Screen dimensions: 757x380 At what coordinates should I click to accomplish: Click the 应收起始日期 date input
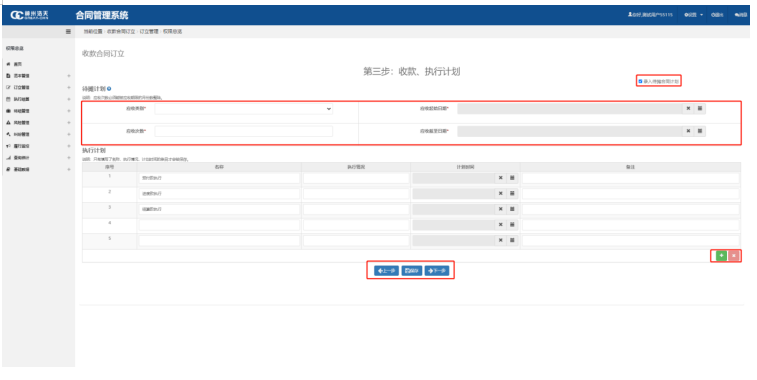pos(570,109)
